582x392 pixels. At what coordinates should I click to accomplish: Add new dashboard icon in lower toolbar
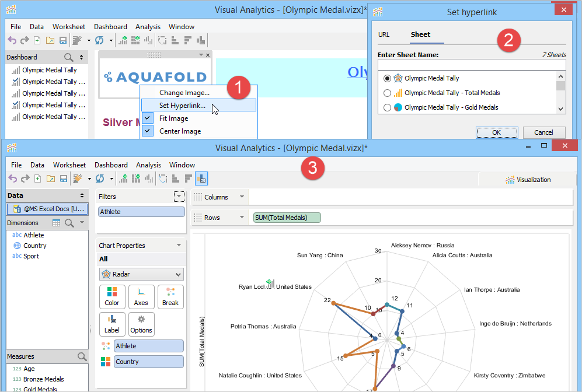coord(136,178)
